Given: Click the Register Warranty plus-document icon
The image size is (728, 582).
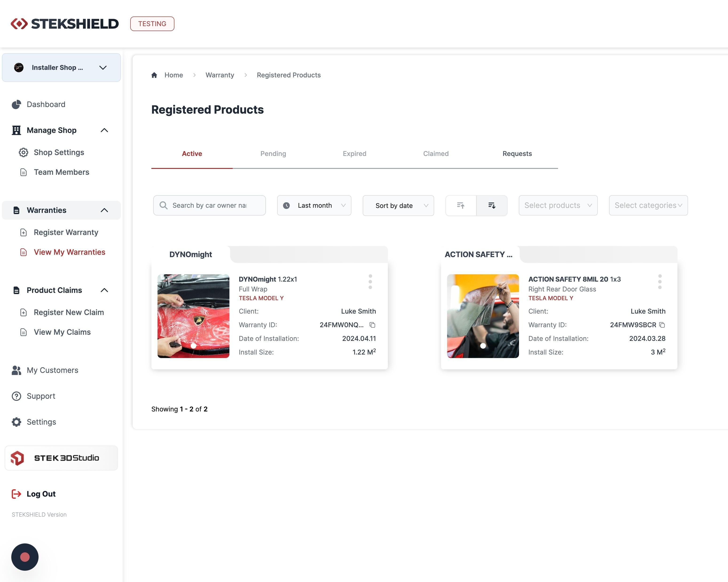Looking at the screenshot, I should coord(23,232).
